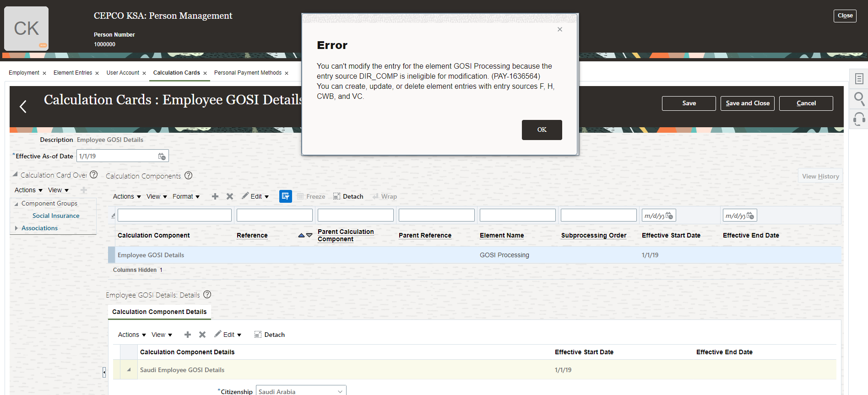Viewport: 868px width, 395px height.
Task: Go back using the left chevron arrow
Action: click(23, 107)
